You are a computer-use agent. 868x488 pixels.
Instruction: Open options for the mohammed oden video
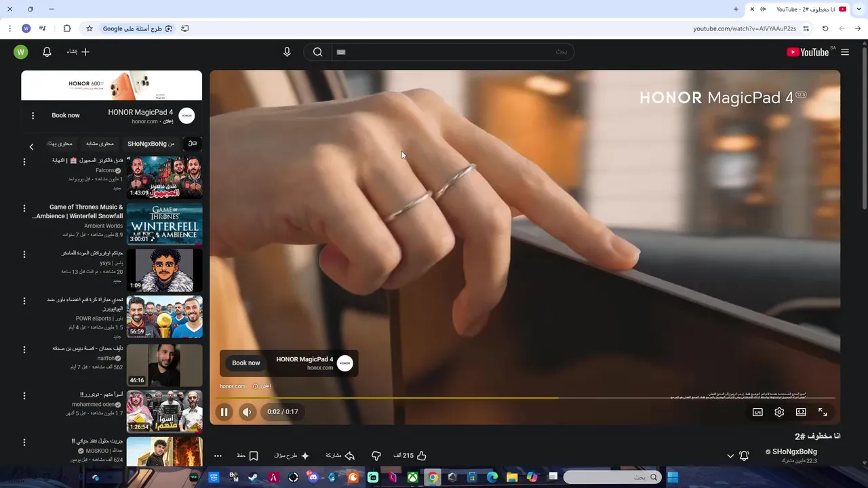pyautogui.click(x=24, y=396)
